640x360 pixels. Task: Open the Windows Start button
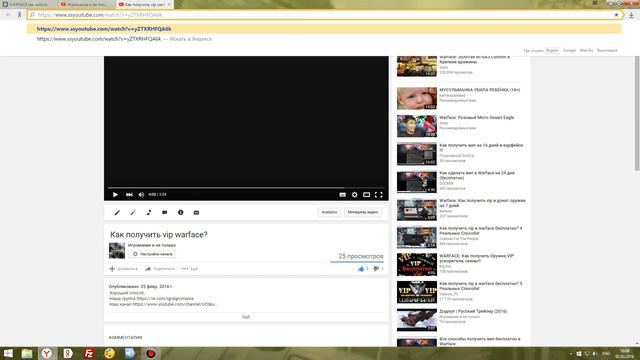coord(8,353)
